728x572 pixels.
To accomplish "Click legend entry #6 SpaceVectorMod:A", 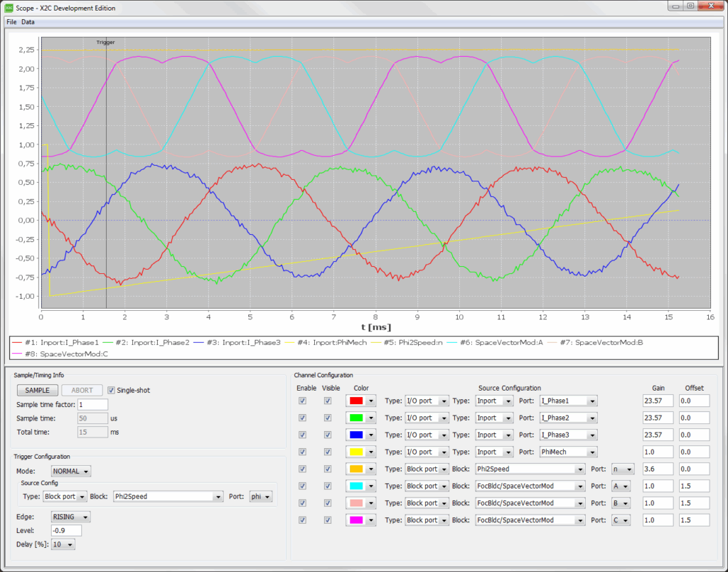I will (495, 342).
